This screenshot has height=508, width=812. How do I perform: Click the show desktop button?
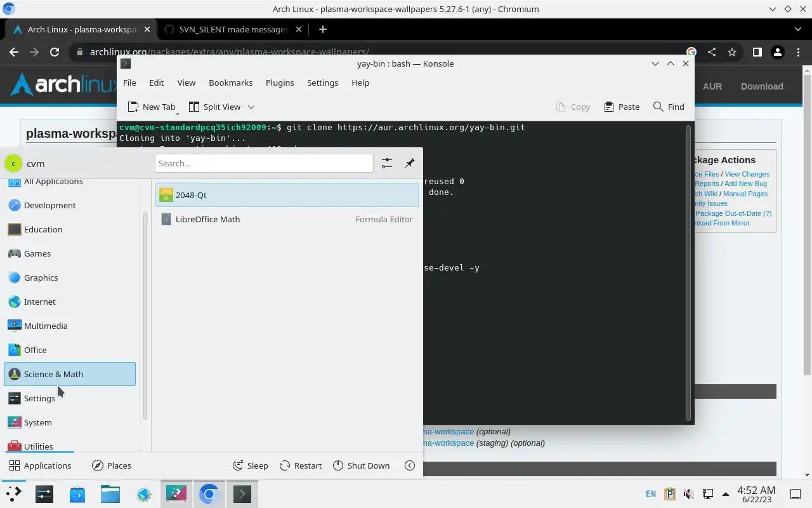pyautogui.click(x=795, y=494)
